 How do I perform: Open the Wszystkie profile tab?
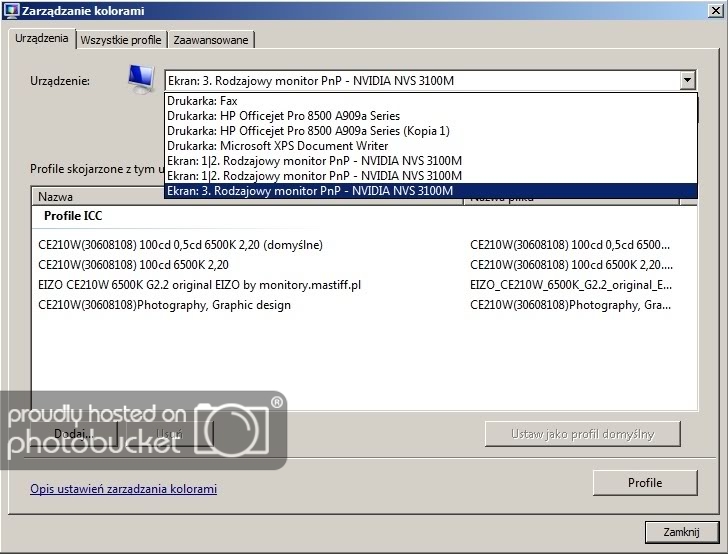pos(121,40)
